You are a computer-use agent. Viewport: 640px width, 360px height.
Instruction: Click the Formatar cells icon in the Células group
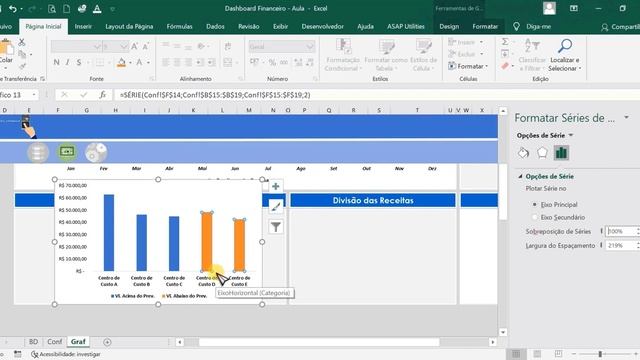(452, 66)
